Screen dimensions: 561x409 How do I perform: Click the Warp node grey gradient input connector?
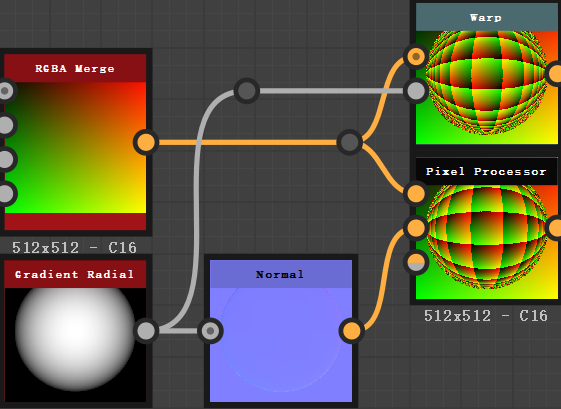[416, 91]
